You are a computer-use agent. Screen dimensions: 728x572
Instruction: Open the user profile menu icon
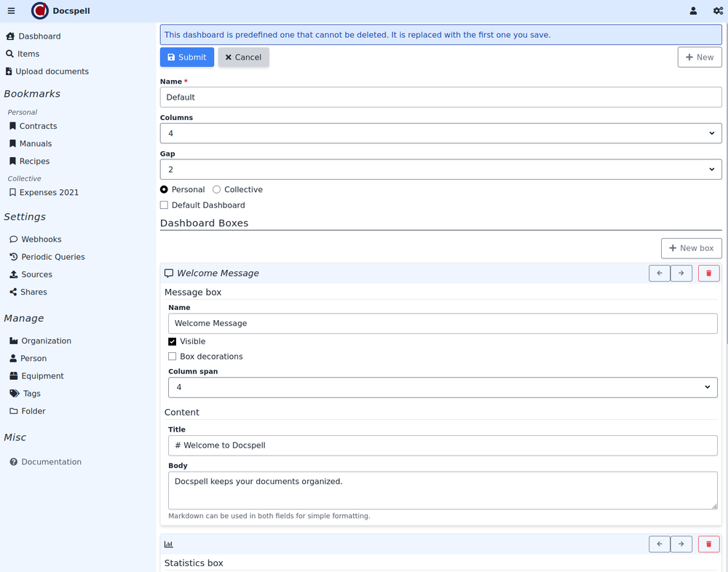[693, 11]
